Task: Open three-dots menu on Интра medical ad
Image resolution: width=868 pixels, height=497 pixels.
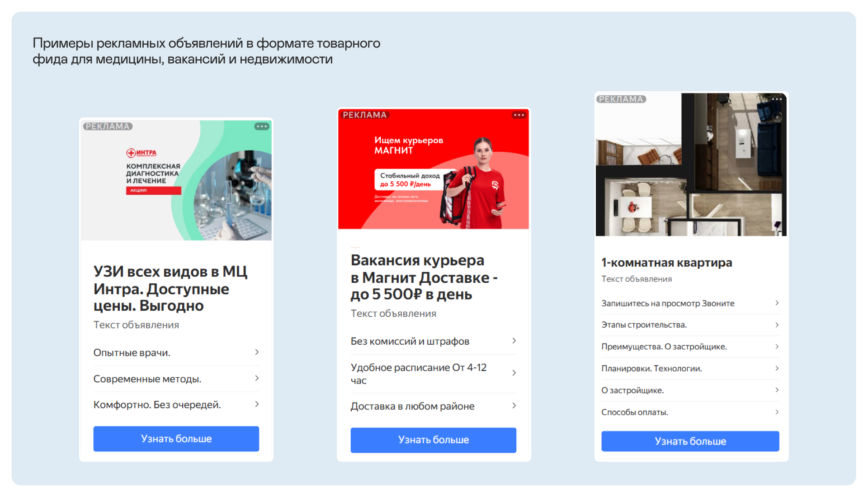Action: (262, 127)
